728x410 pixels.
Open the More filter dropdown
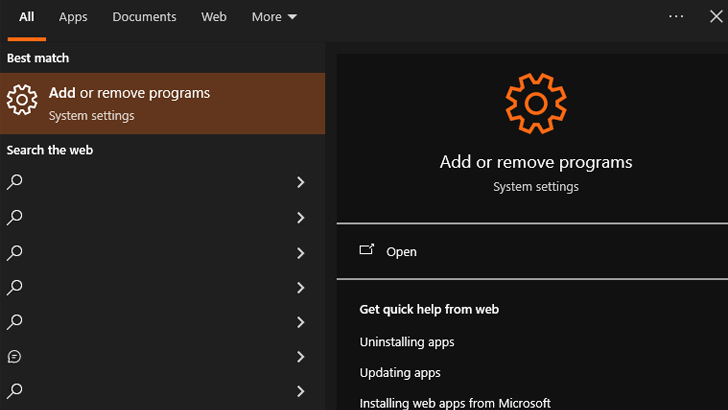coord(274,17)
